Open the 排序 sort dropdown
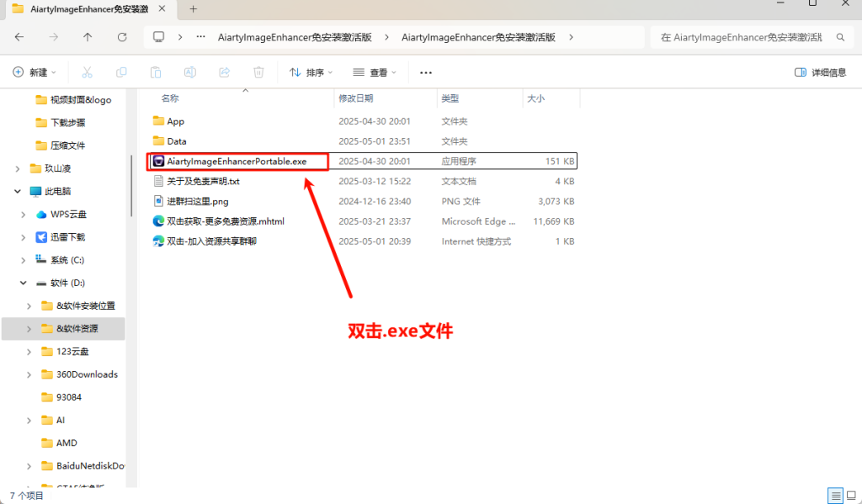862x504 pixels. coord(311,72)
